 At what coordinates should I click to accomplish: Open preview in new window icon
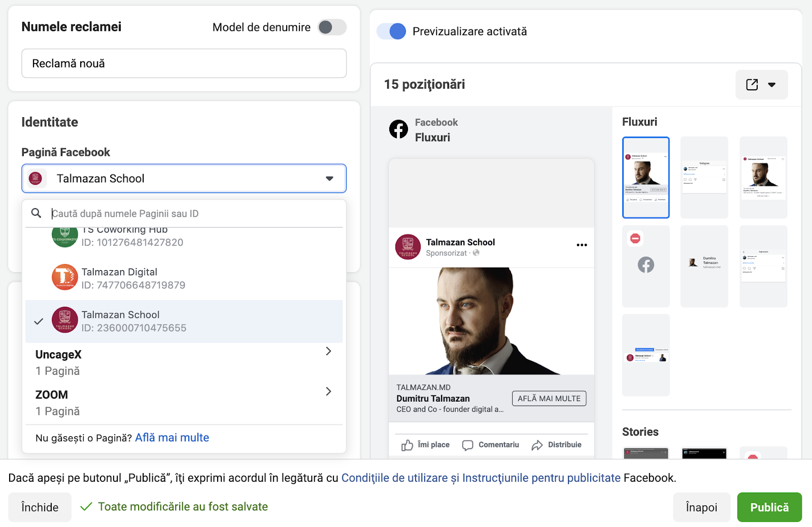(752, 85)
